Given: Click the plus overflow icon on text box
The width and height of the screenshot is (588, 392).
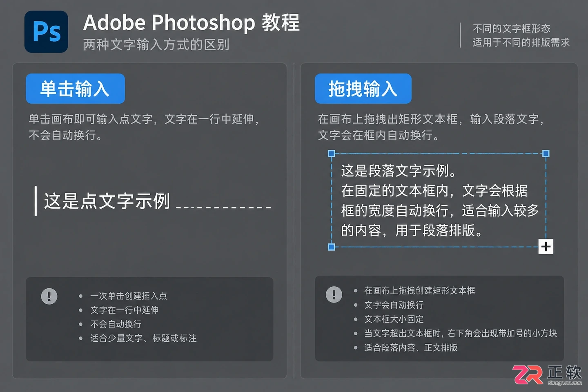Looking at the screenshot, I should 546,247.
